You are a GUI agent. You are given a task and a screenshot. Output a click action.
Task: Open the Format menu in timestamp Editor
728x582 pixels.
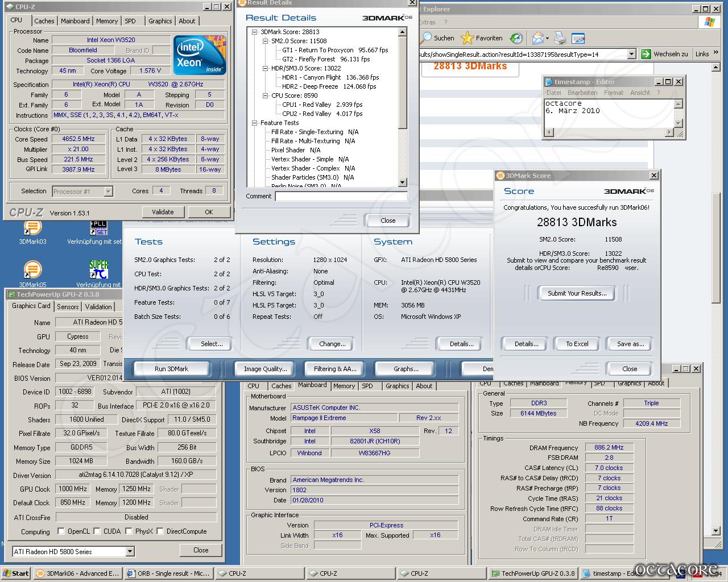tap(614, 93)
